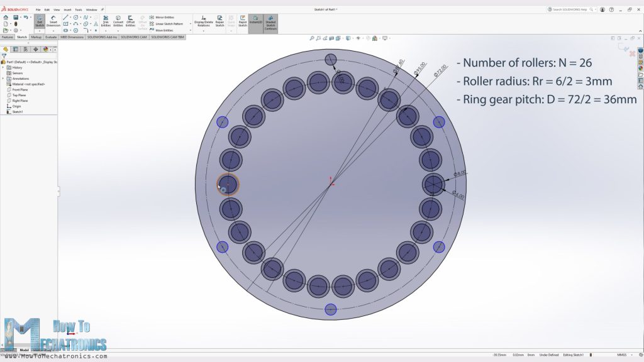Toggle Instant2D mode
Image resolution: width=644 pixels, height=362 pixels.
[256, 22]
